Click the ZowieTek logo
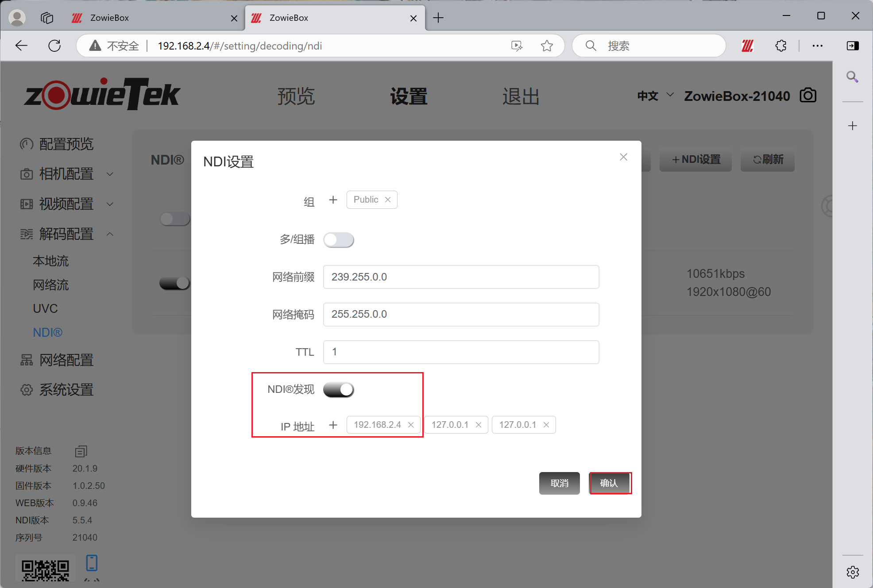This screenshot has width=873, height=588. [102, 94]
